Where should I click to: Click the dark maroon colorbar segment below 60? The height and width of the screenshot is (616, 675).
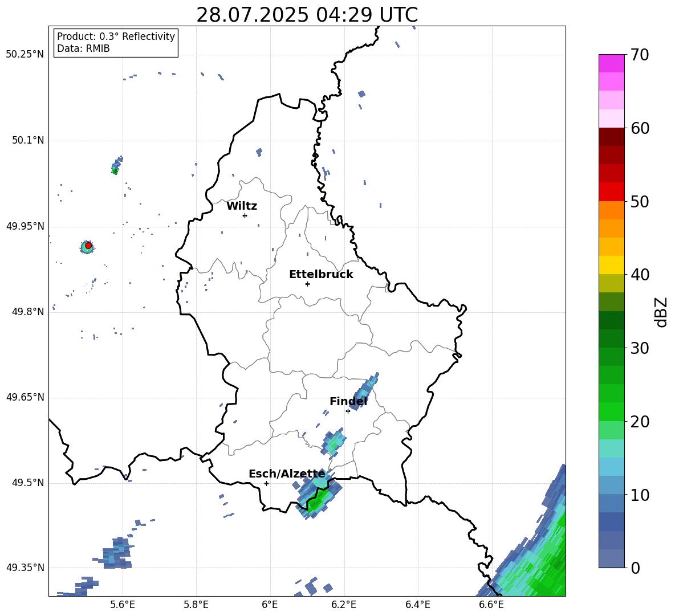[x=611, y=137]
